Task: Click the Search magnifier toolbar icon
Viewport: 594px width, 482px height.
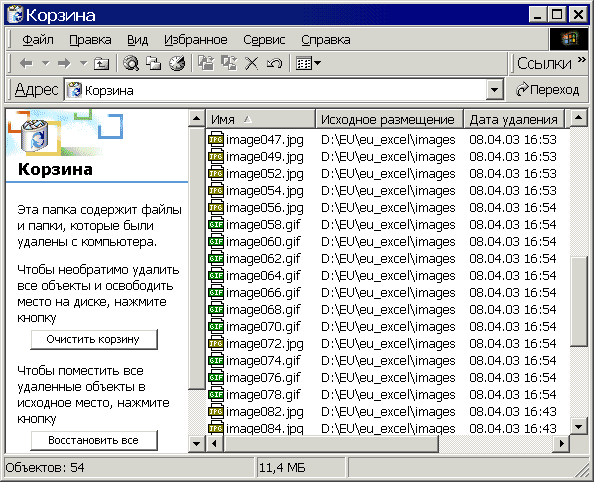Action: [131, 63]
